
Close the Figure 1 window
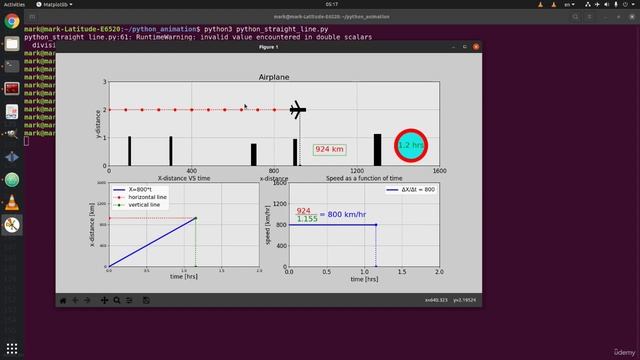click(x=476, y=47)
